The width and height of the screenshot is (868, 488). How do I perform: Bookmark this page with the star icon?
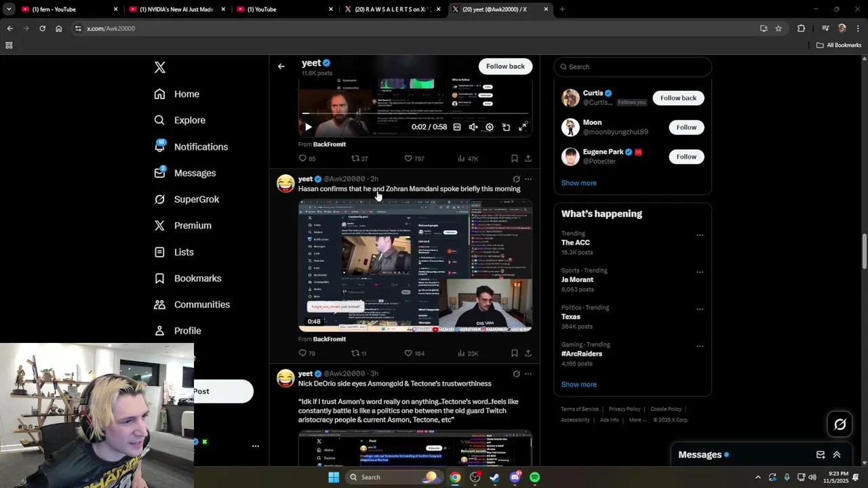pyautogui.click(x=778, y=28)
